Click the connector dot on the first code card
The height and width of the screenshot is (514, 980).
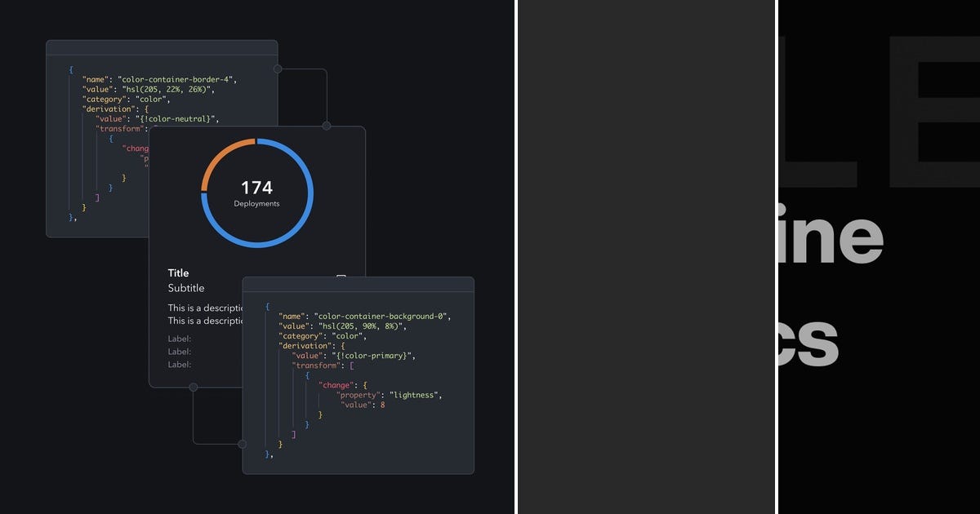pos(278,69)
